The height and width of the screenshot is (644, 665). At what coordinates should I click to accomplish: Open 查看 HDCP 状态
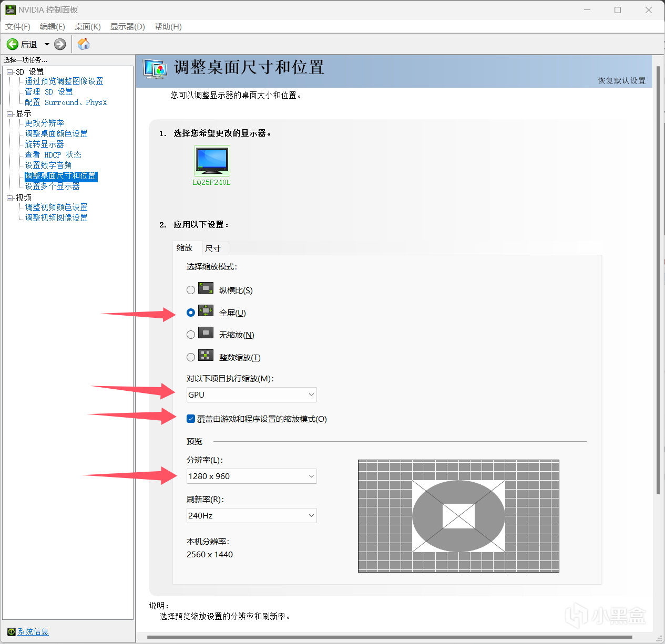point(53,154)
